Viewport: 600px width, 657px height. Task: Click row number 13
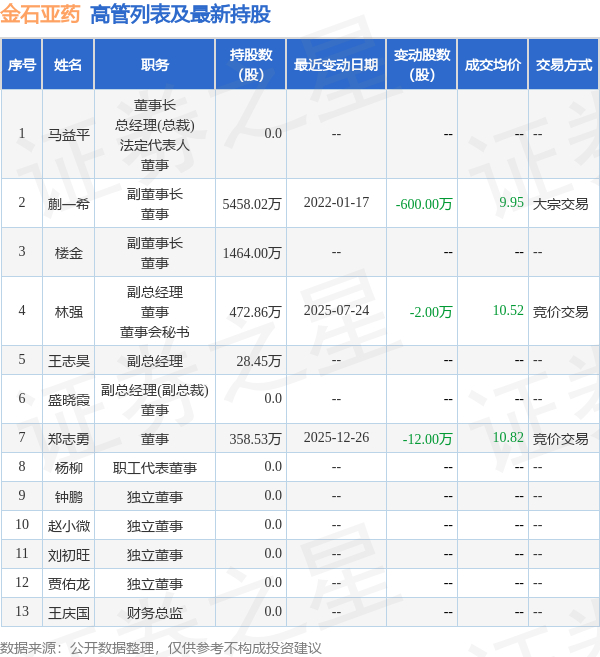point(22,611)
